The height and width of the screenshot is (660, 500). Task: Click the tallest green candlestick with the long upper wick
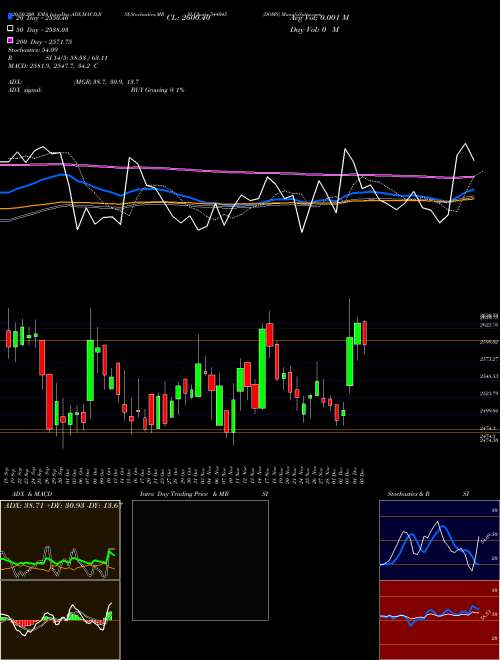coord(350,361)
